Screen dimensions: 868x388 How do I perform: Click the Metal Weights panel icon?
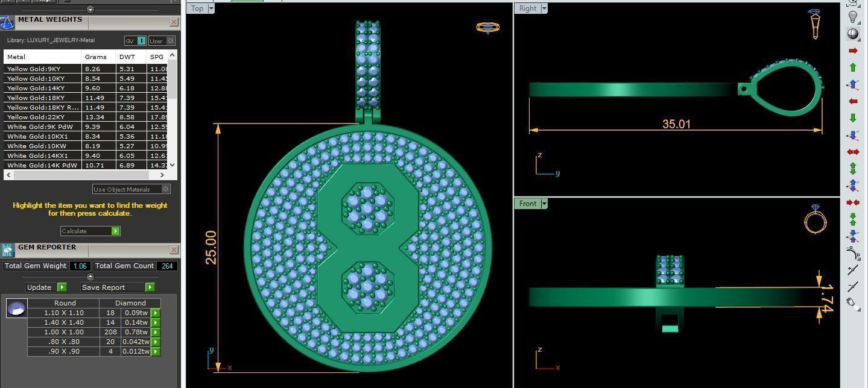[7, 23]
